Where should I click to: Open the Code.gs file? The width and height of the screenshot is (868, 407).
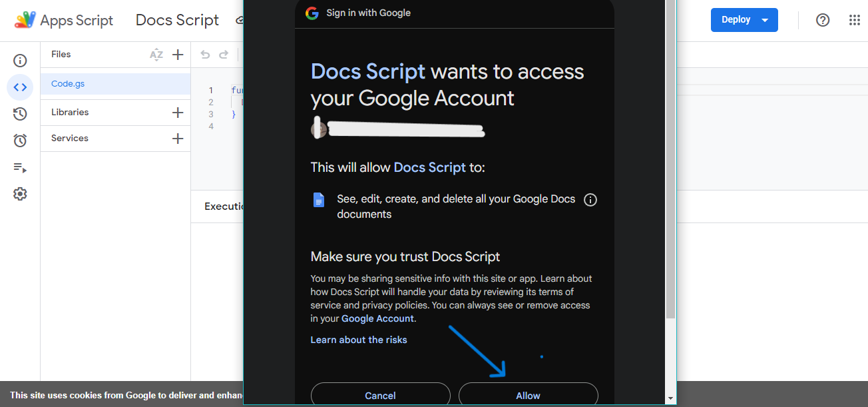click(116, 84)
